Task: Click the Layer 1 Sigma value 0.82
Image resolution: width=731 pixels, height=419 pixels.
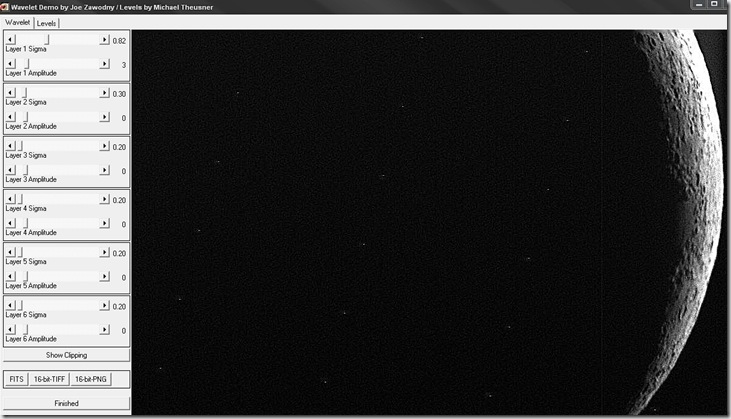Action: click(119, 41)
